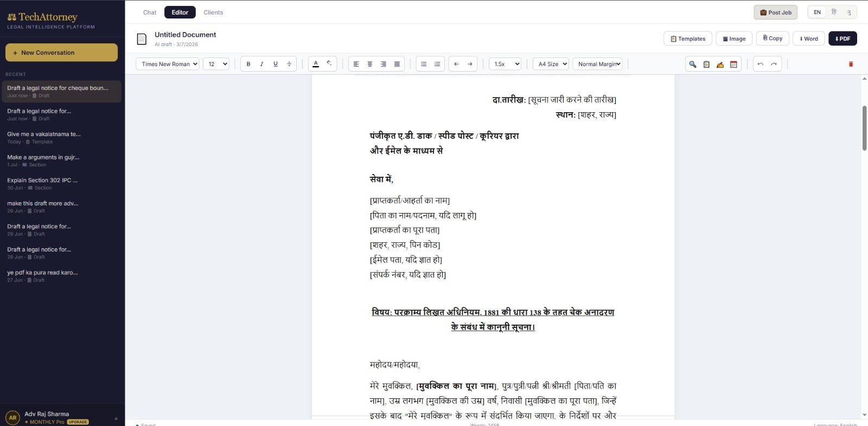Click the document vertical scrollbar thumb
868x426 pixels.
pos(864,128)
